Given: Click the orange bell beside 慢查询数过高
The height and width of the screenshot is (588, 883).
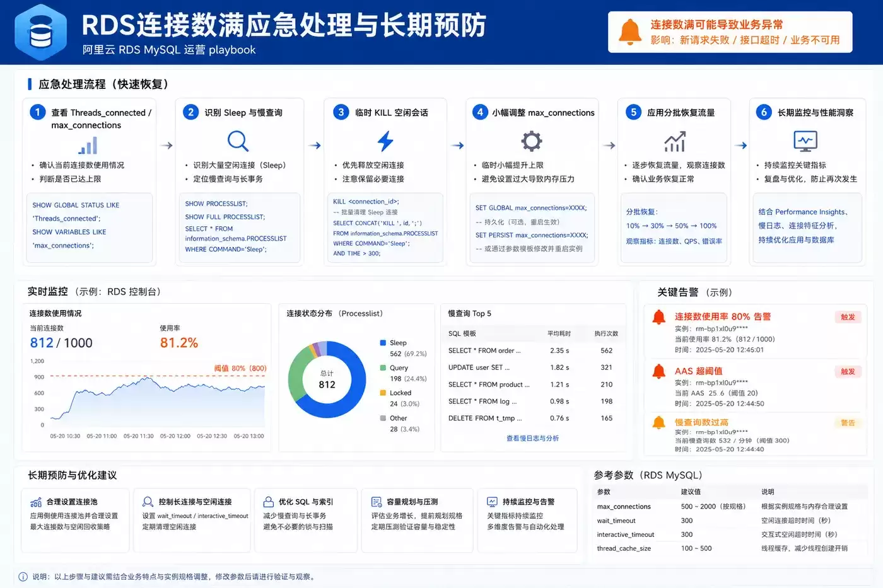Looking at the screenshot, I should 659,422.
